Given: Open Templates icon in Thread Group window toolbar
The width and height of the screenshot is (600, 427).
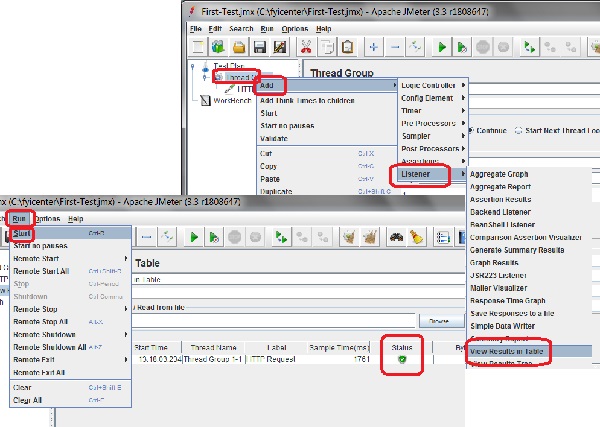Looking at the screenshot, I should click(x=218, y=47).
